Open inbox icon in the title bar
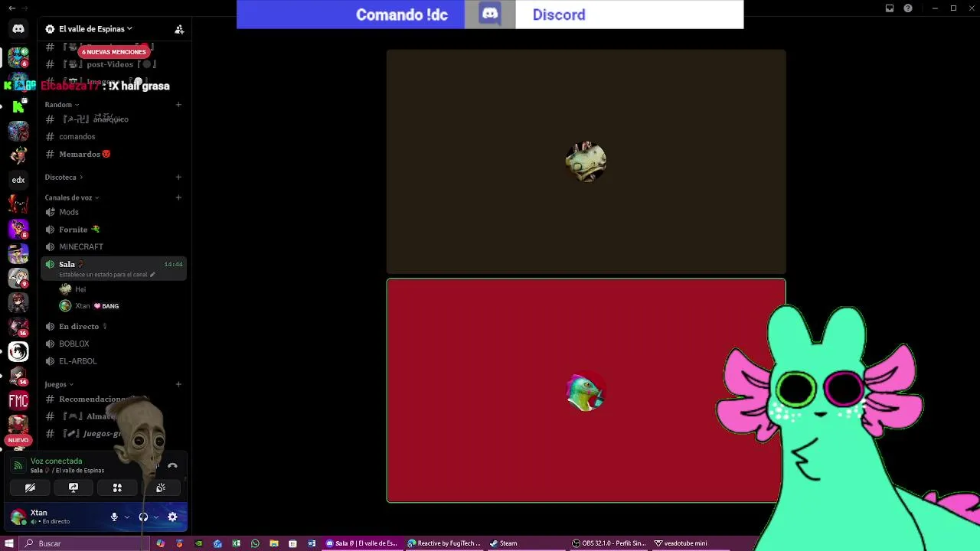This screenshot has height=551, width=980. [x=890, y=8]
